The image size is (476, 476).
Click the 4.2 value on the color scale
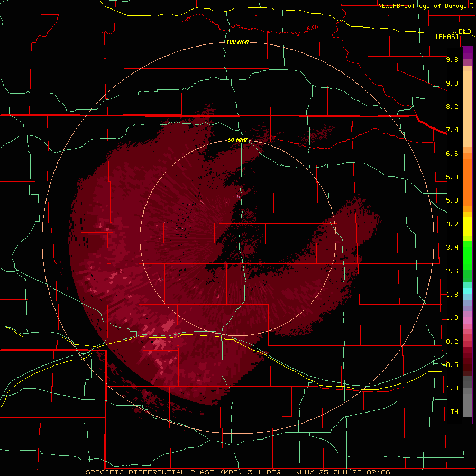click(x=452, y=224)
